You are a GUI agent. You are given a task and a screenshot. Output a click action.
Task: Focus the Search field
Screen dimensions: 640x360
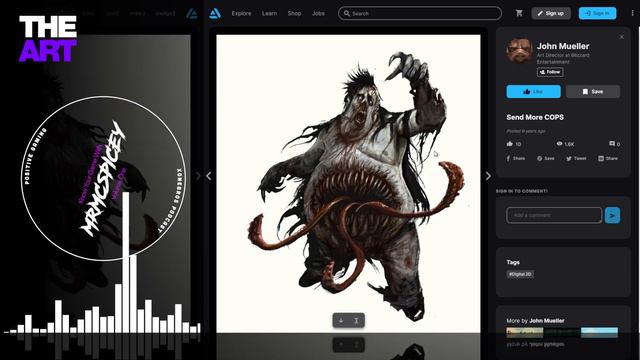420,13
